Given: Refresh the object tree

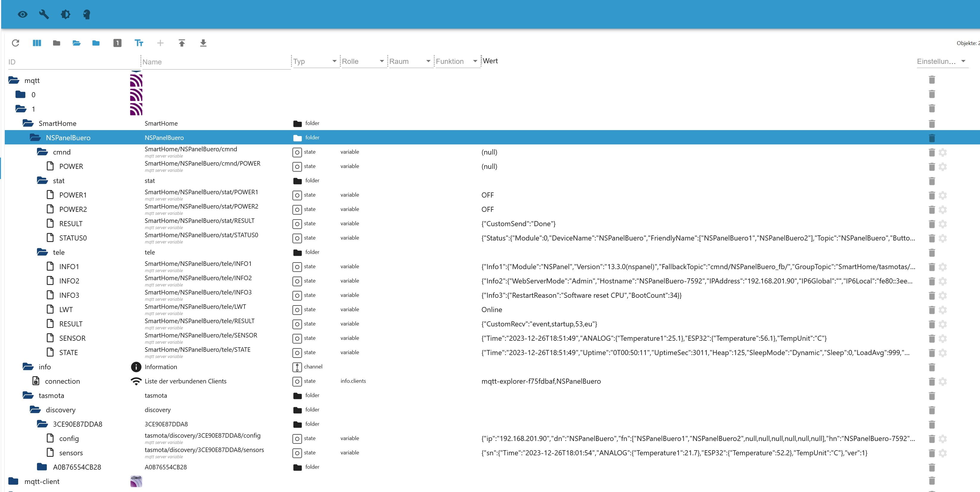Looking at the screenshot, I should click(15, 43).
